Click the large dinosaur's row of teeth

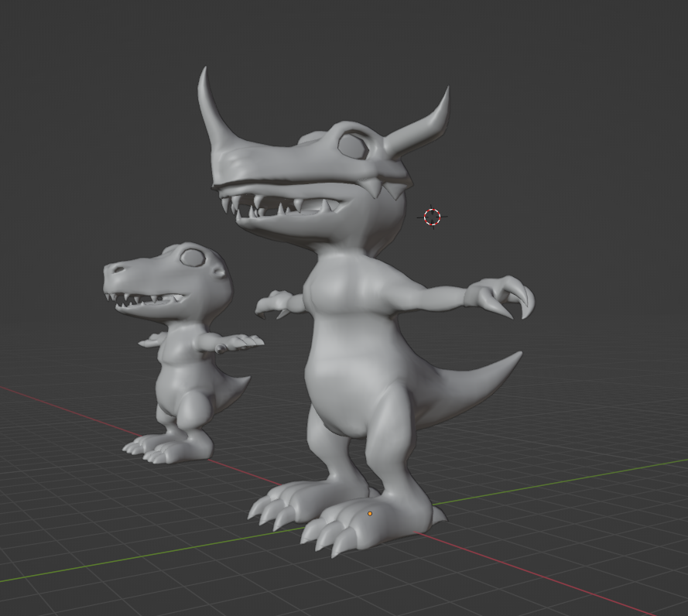coord(279,206)
